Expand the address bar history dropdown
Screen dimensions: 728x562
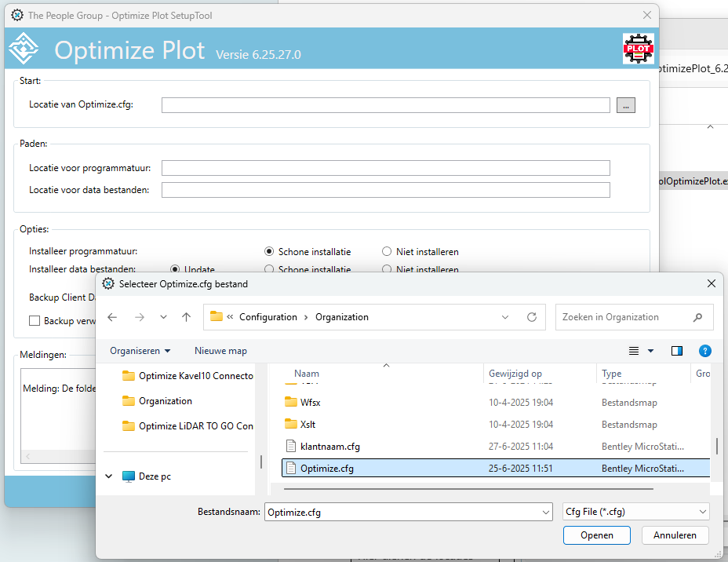(x=505, y=317)
